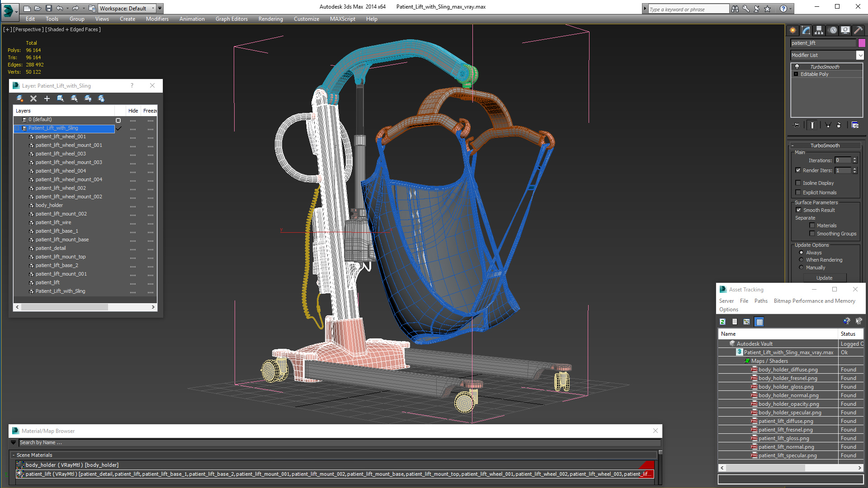Select the When Rendering radio option
868x488 pixels.
802,260
